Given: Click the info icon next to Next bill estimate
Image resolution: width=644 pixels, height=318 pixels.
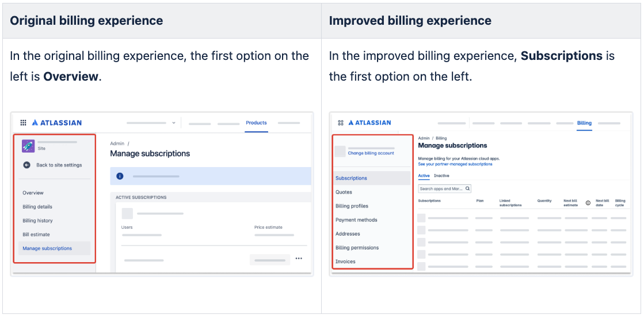Looking at the screenshot, I should [x=588, y=203].
